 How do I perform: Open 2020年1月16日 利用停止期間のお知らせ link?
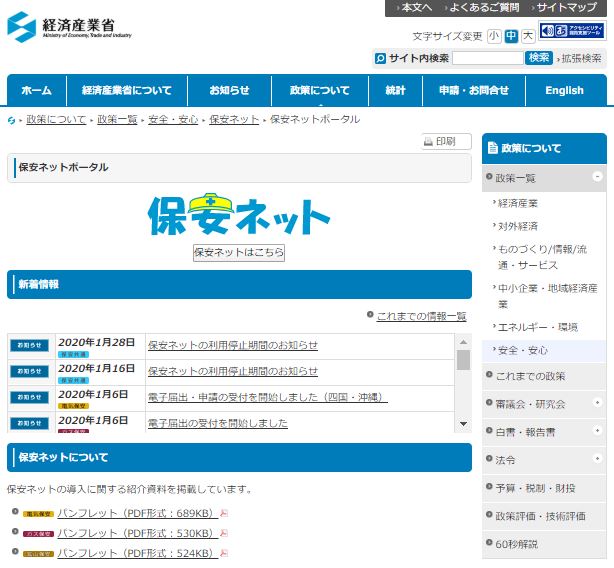point(233,371)
